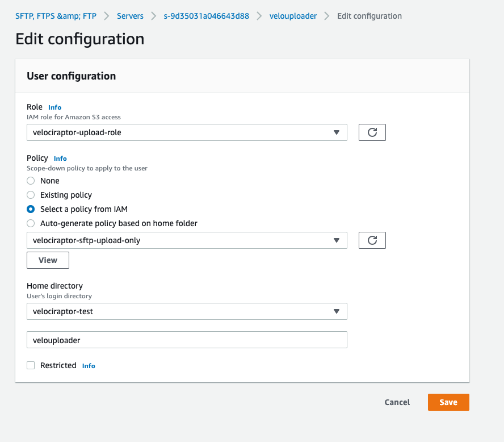Enable the Restricted checkbox
This screenshot has width=504, height=442.
click(x=30, y=365)
